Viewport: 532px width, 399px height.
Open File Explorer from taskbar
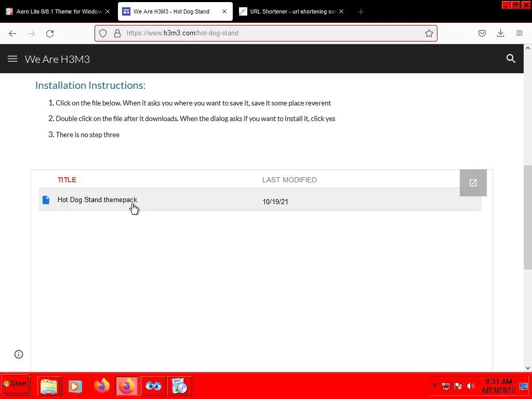point(49,386)
